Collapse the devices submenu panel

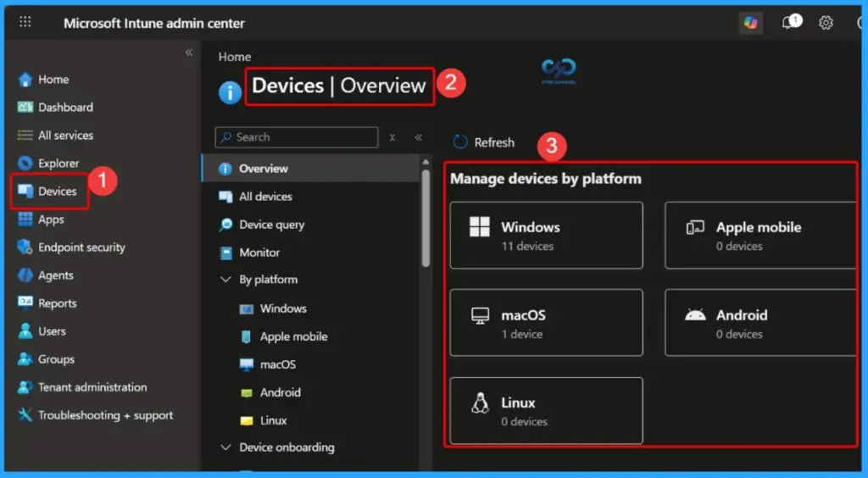click(x=419, y=138)
